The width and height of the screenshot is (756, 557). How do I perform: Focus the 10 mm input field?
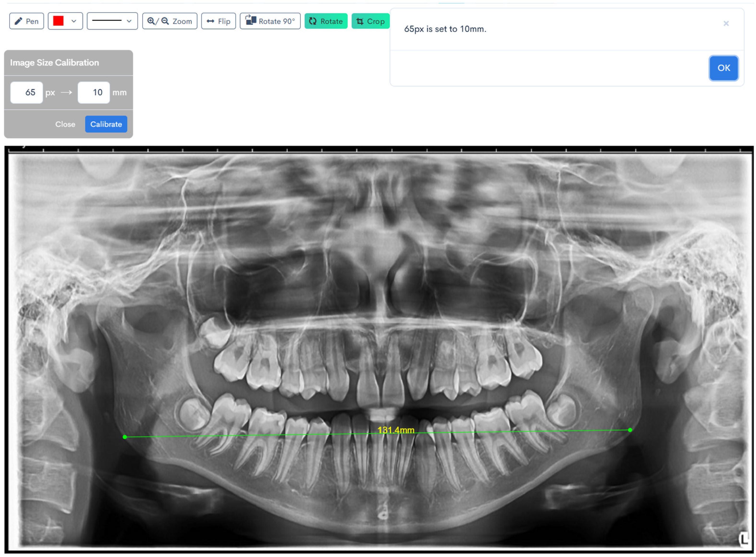pyautogui.click(x=94, y=92)
